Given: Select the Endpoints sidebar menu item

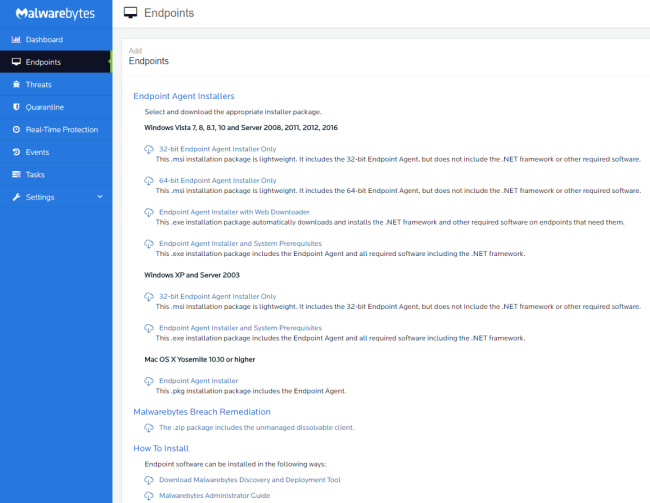Looking at the screenshot, I should (x=56, y=62).
